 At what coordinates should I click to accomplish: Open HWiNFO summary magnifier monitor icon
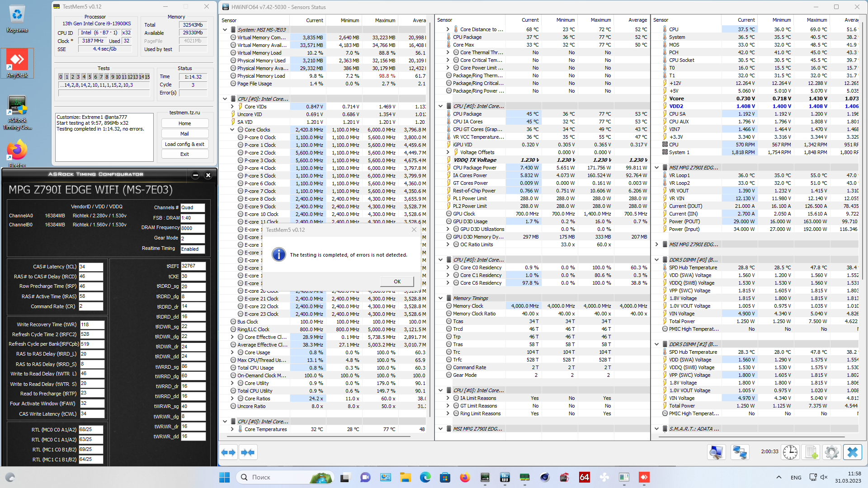[x=716, y=452]
